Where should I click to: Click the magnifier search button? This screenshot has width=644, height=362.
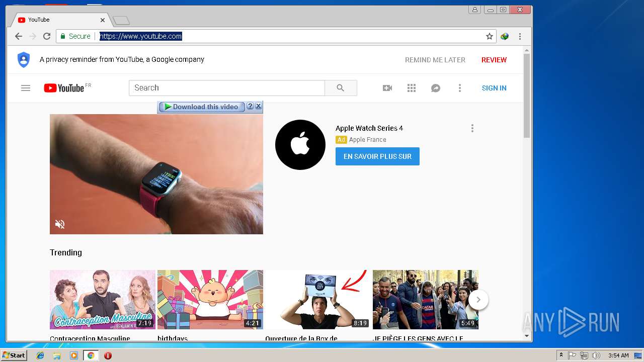(341, 88)
